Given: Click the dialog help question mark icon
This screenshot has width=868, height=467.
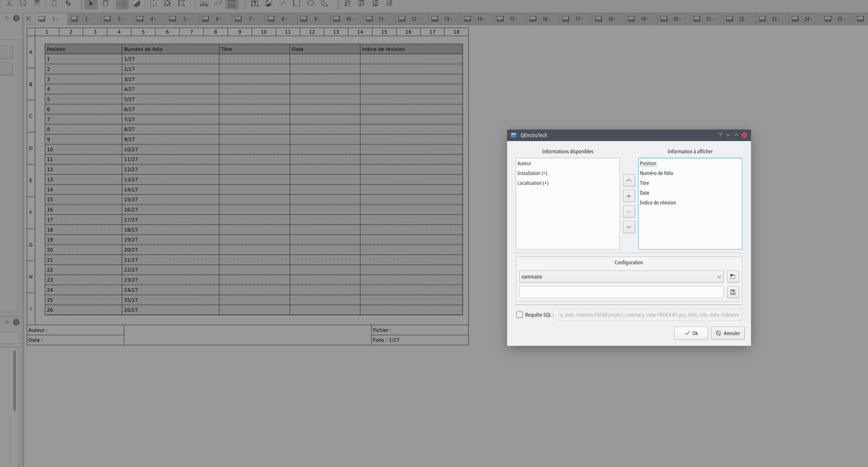Looking at the screenshot, I should click(x=720, y=135).
